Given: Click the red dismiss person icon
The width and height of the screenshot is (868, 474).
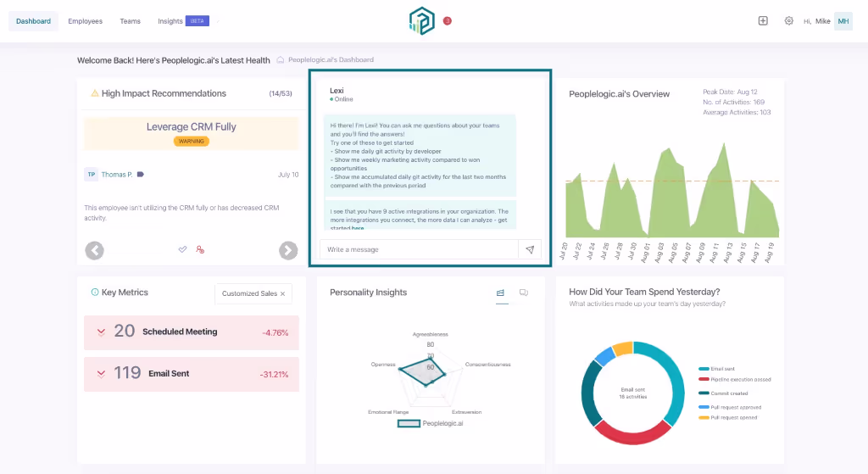Looking at the screenshot, I should tap(200, 250).
